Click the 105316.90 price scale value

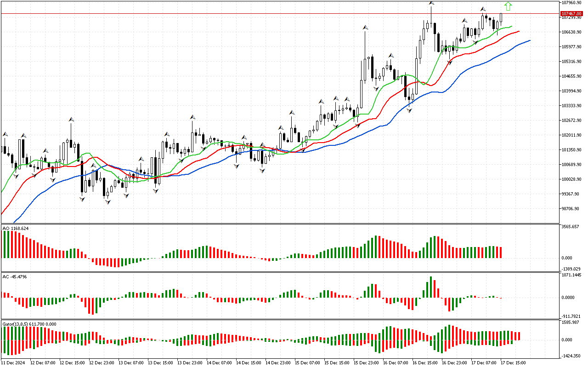pyautogui.click(x=572, y=62)
